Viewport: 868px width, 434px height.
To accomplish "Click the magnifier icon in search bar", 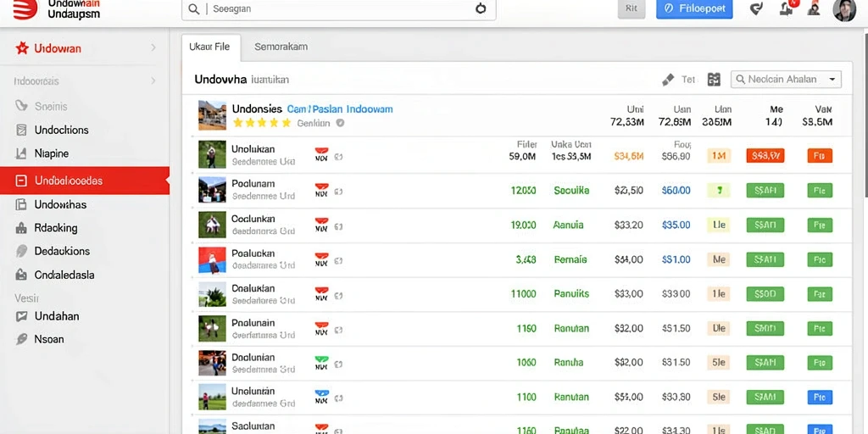I will coord(194,8).
